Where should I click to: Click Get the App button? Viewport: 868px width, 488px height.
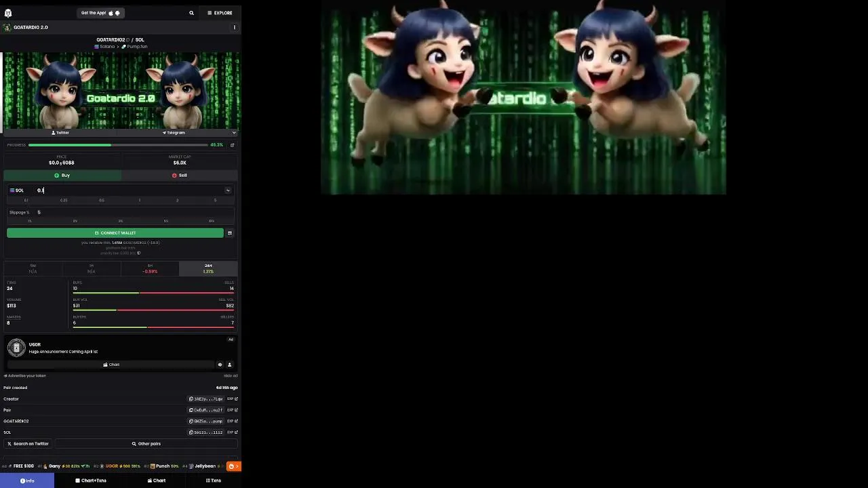point(100,13)
